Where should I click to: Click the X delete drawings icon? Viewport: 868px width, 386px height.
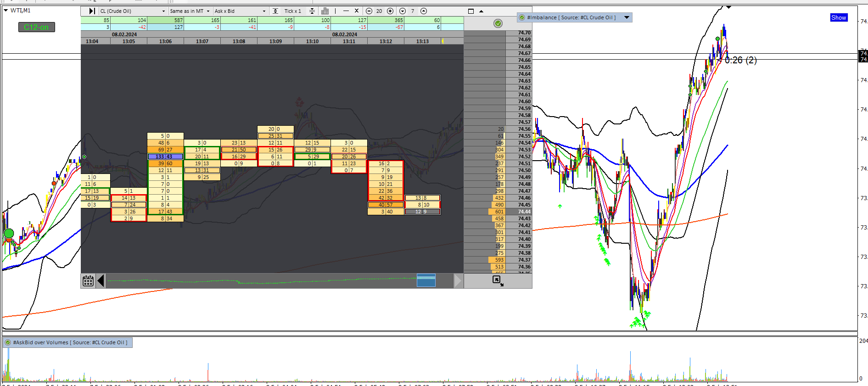357,11
